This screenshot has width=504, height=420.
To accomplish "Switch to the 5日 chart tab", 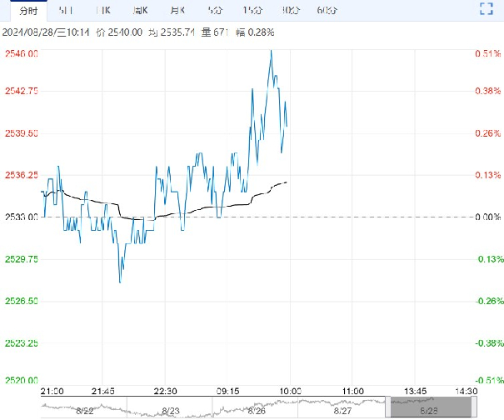I will tap(66, 10).
